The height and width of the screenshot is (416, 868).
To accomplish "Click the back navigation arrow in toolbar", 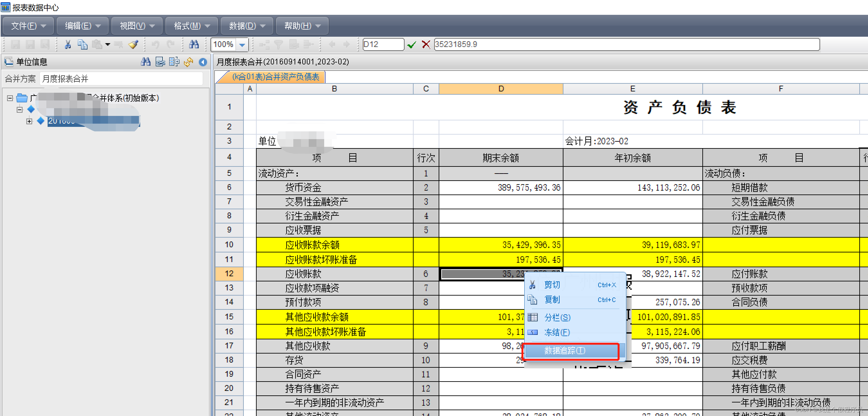I will click(x=332, y=44).
